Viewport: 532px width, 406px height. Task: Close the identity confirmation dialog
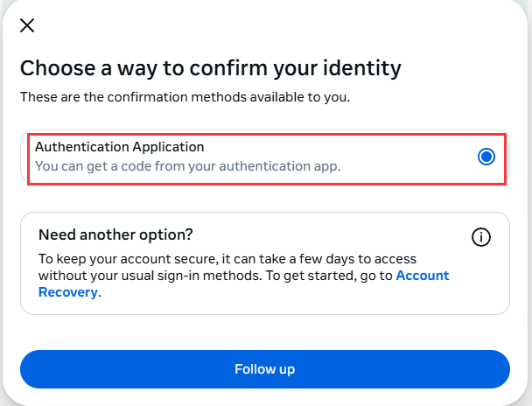(27, 25)
